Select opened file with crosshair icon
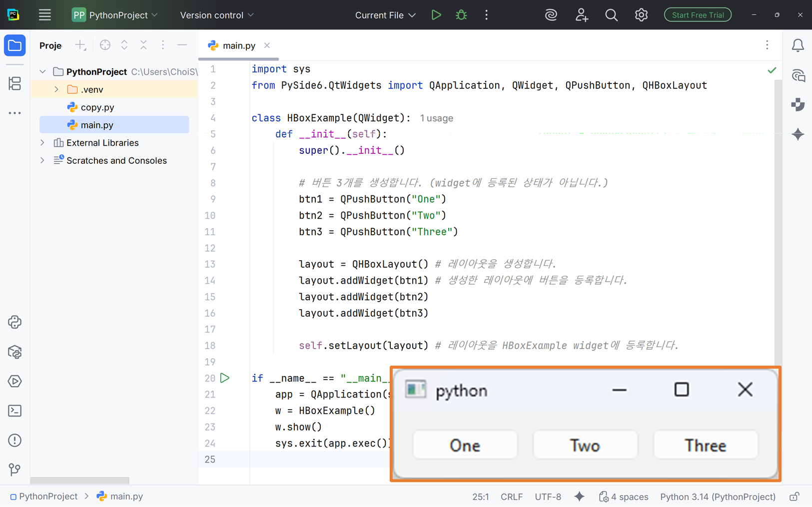This screenshot has width=812, height=507. click(105, 45)
